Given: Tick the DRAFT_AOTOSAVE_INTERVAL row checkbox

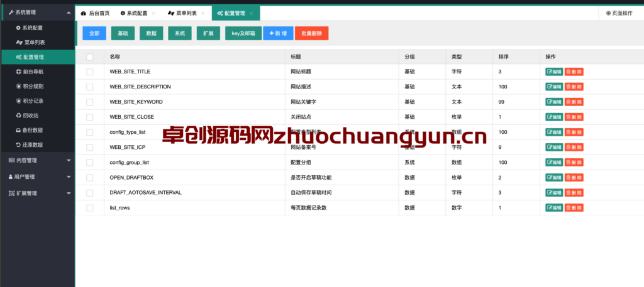Looking at the screenshot, I should coord(89,193).
